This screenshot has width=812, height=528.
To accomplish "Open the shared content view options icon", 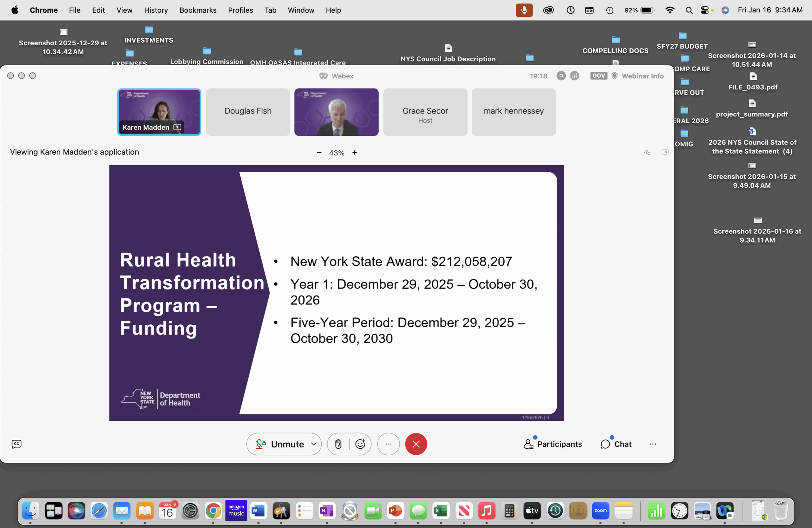I will [665, 152].
